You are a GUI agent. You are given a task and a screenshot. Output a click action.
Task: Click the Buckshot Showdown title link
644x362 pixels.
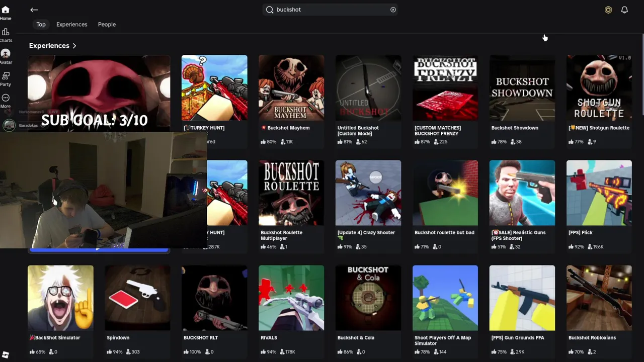pos(515,128)
